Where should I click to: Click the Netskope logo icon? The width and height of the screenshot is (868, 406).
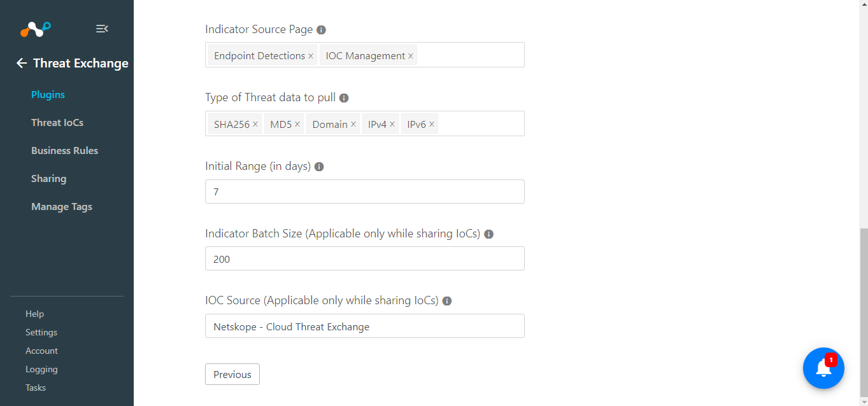(36, 29)
